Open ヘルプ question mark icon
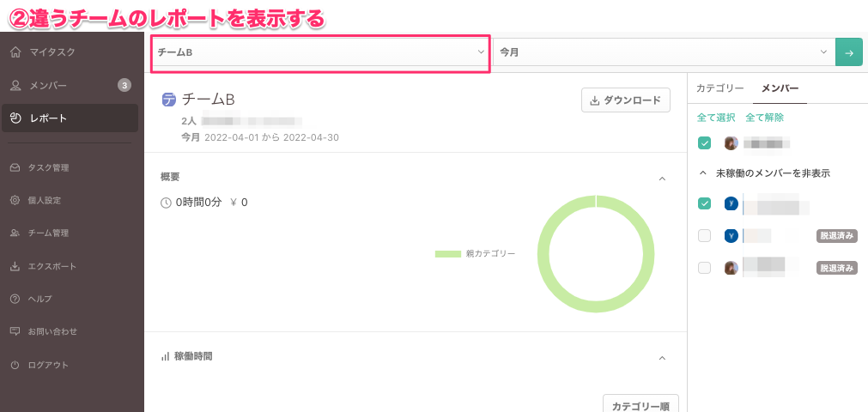This screenshot has width=868, height=412. (15, 299)
